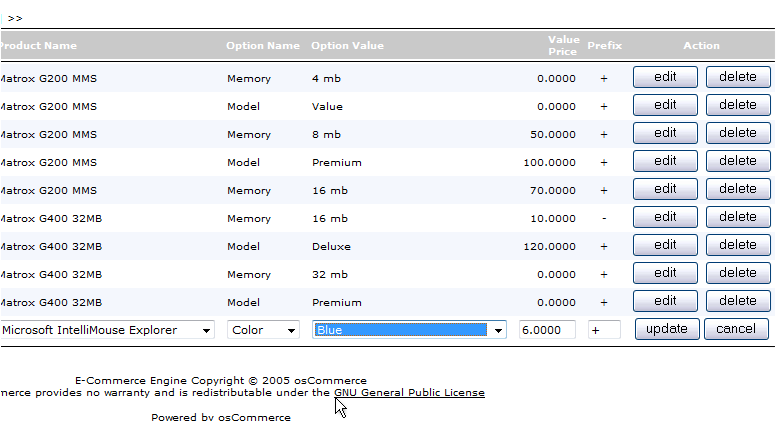Edit the Matrox G200 MMS 8 mb row
Image resolution: width=776 pixels, height=422 pixels.
click(x=665, y=133)
